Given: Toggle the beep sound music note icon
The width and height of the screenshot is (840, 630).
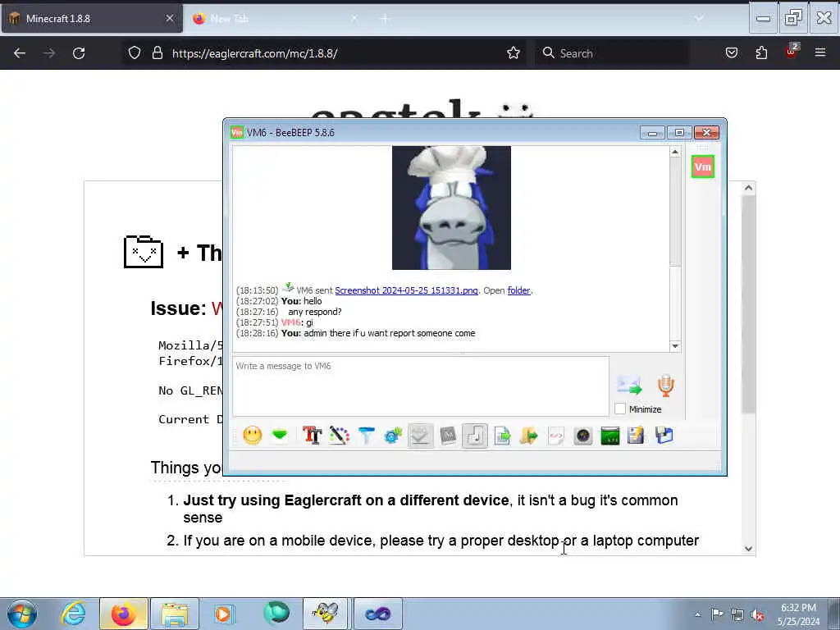Looking at the screenshot, I should coord(475,435).
